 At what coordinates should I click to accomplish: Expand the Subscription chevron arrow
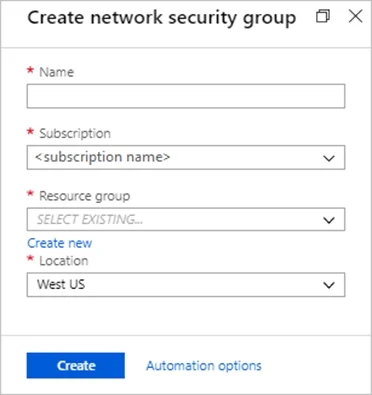point(329,158)
